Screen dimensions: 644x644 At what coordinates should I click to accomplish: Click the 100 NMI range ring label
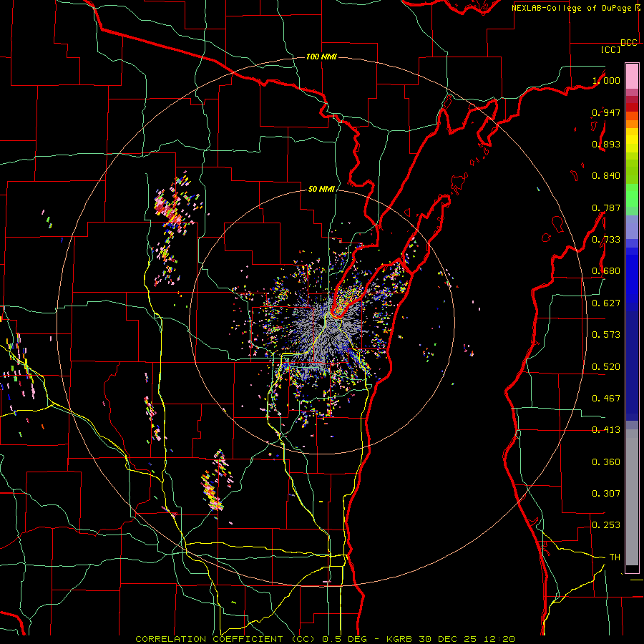point(321,57)
